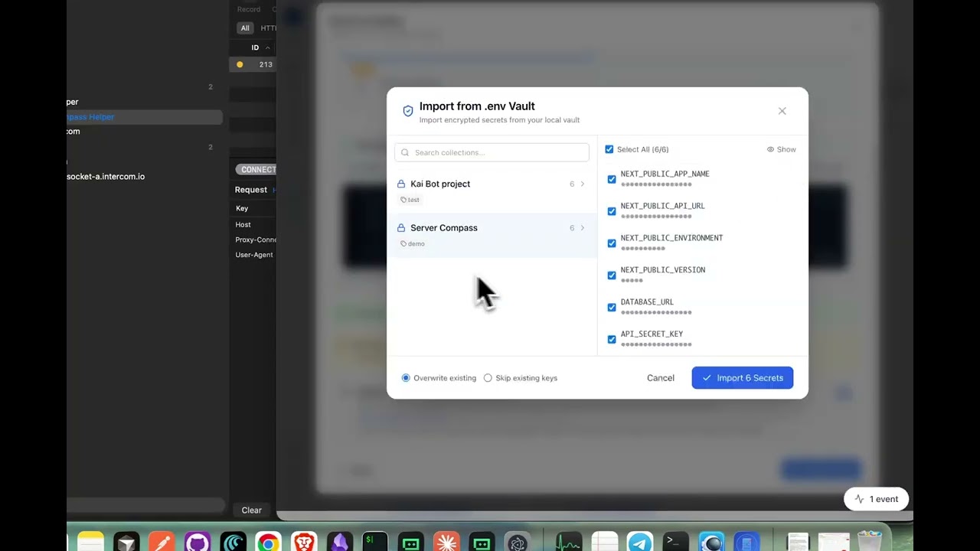Click the Clear button in background window
Image resolution: width=980 pixels, height=551 pixels.
252,510
